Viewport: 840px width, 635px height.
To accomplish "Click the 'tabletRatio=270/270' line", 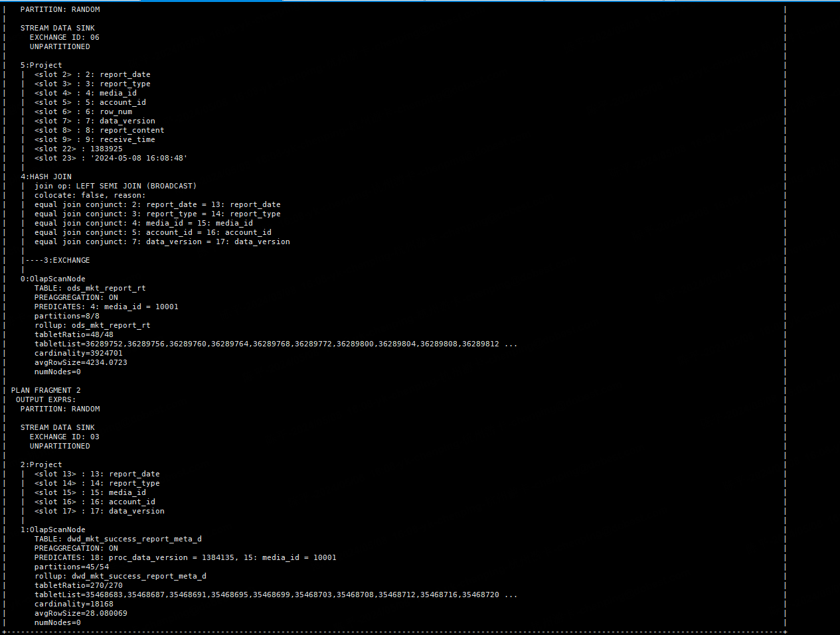I will click(x=78, y=585).
